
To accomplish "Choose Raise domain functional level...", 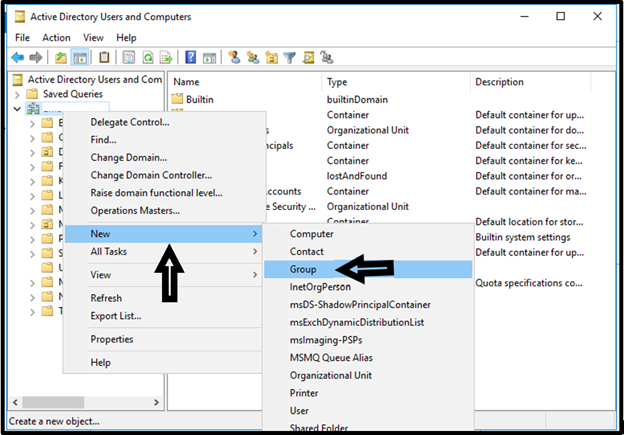I will [156, 193].
